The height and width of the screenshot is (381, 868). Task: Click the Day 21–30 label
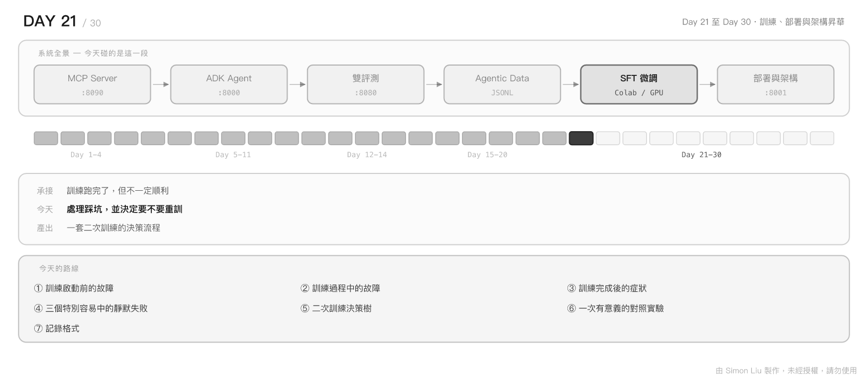(x=701, y=155)
